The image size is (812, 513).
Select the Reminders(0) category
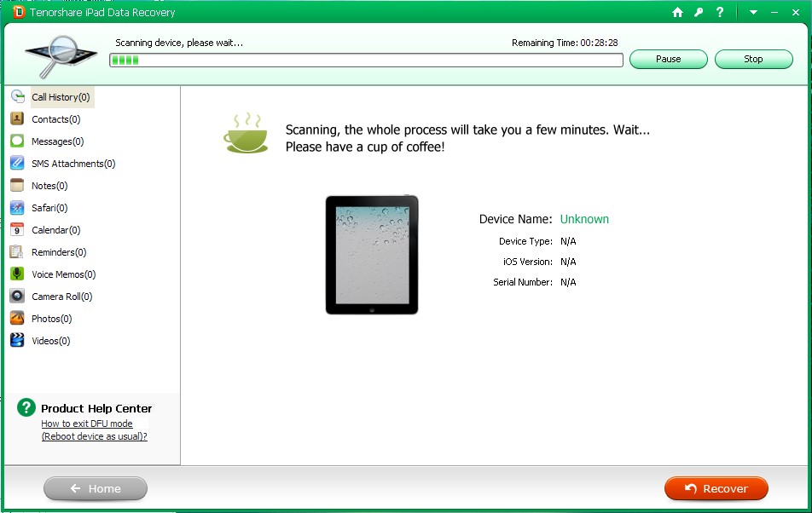tap(59, 252)
